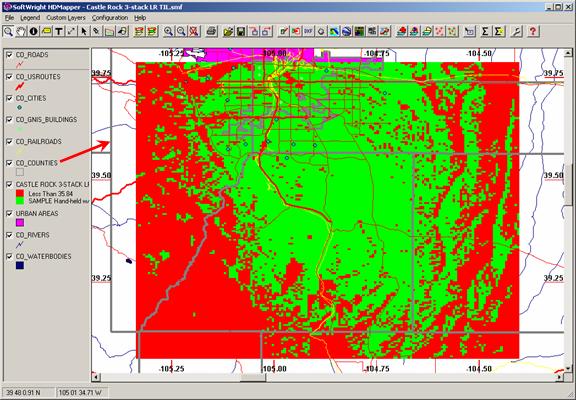Click the gray CO_COUNTIES legend box
The height and width of the screenshot is (400, 576).
[x=20, y=172]
